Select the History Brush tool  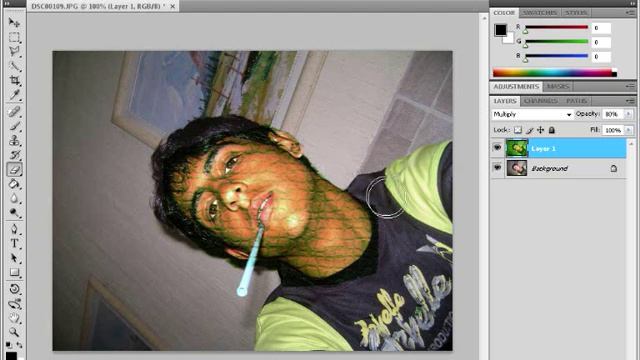coord(14,155)
